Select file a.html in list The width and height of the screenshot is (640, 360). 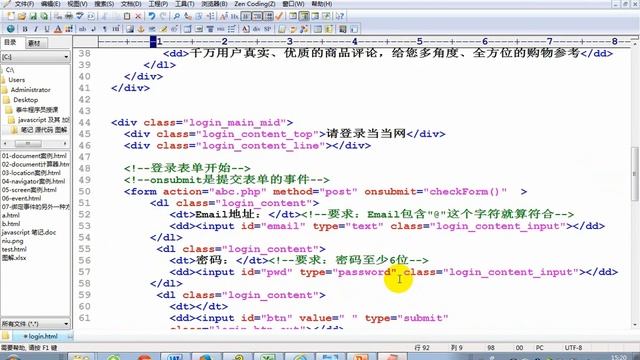click(10, 216)
